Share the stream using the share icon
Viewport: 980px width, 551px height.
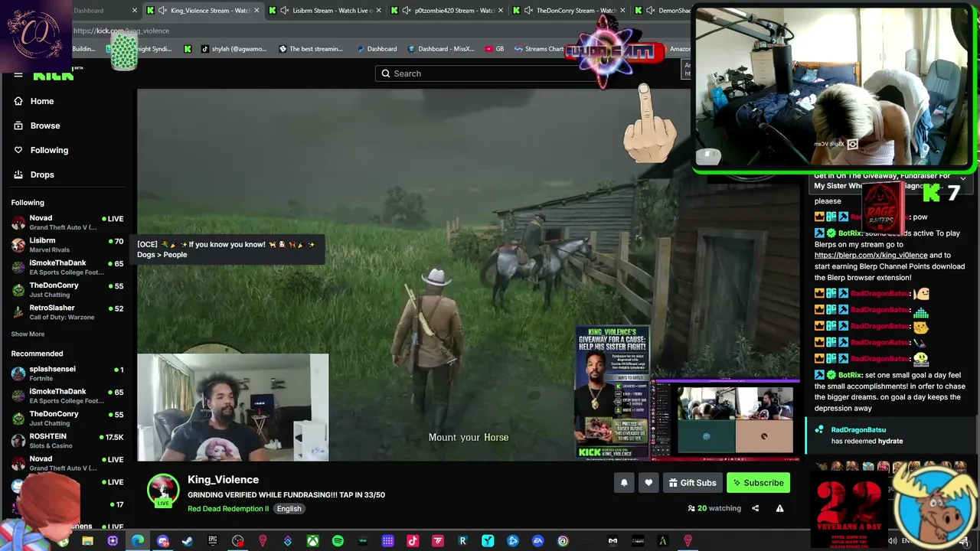click(x=755, y=508)
